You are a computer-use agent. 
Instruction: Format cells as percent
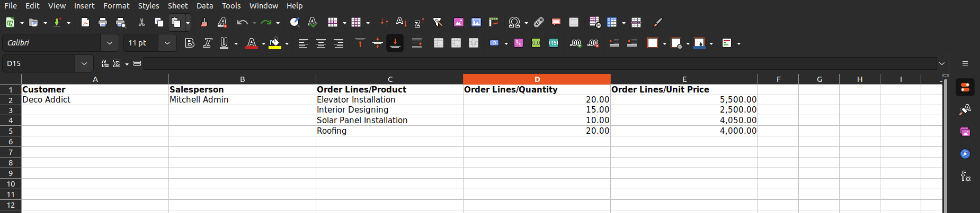click(x=519, y=43)
